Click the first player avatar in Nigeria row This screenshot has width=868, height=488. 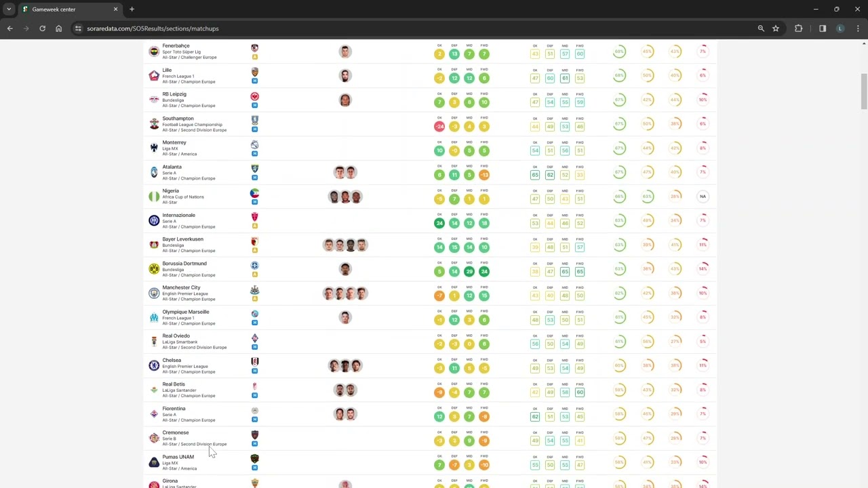pyautogui.click(x=334, y=197)
